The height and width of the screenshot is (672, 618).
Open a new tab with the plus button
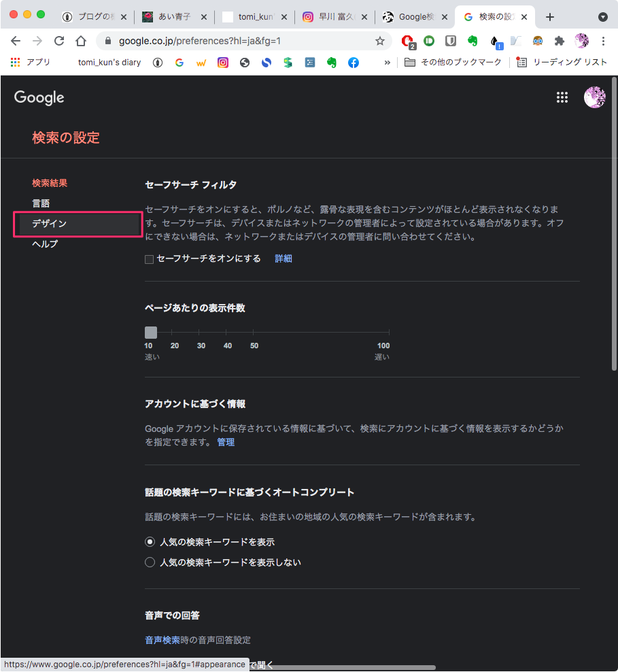(x=550, y=17)
